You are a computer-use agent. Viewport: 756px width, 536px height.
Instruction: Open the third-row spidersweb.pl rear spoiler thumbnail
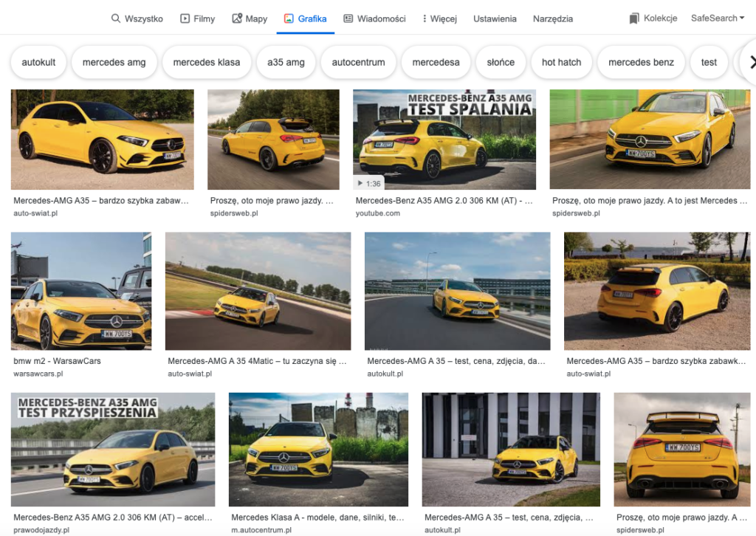pos(682,449)
